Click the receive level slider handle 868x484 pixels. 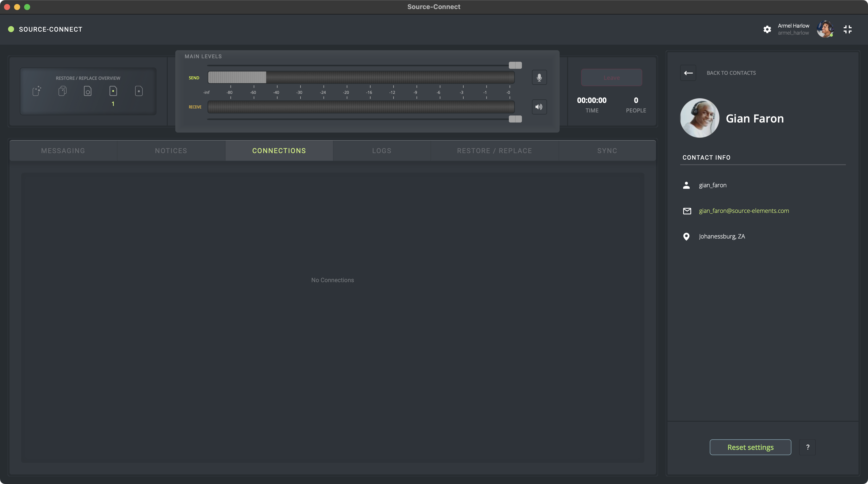pos(515,119)
